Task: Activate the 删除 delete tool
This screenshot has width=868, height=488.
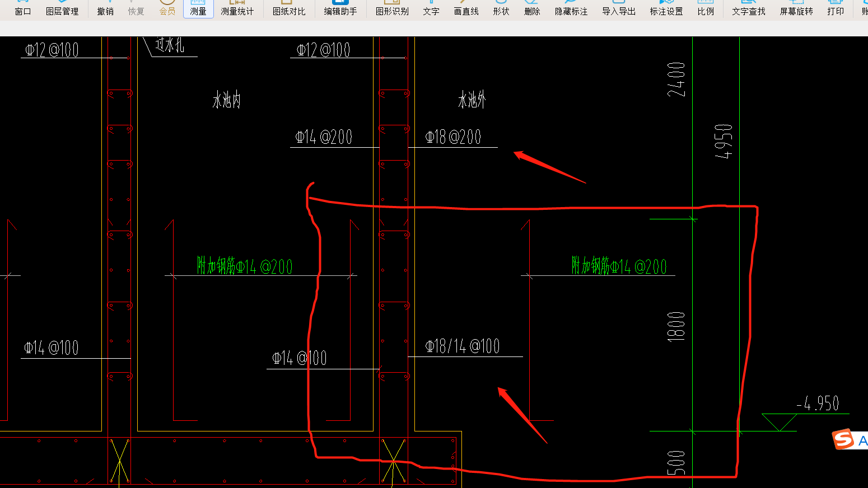Action: (532, 8)
